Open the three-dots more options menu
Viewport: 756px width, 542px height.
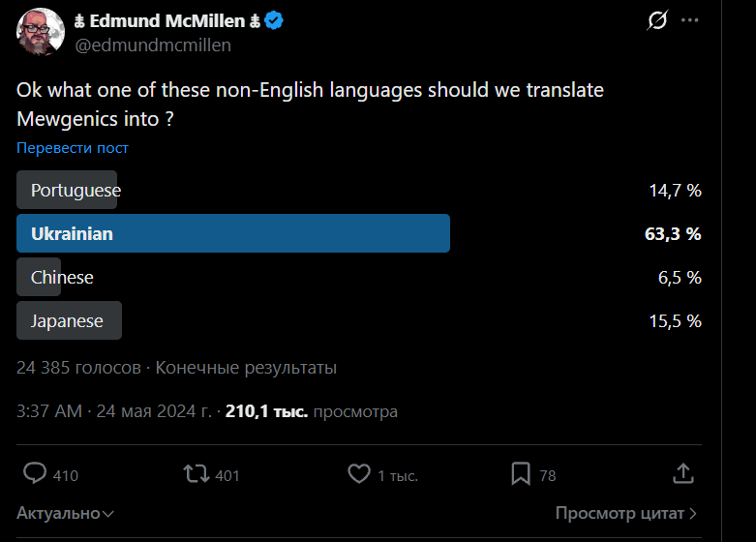pos(689,20)
